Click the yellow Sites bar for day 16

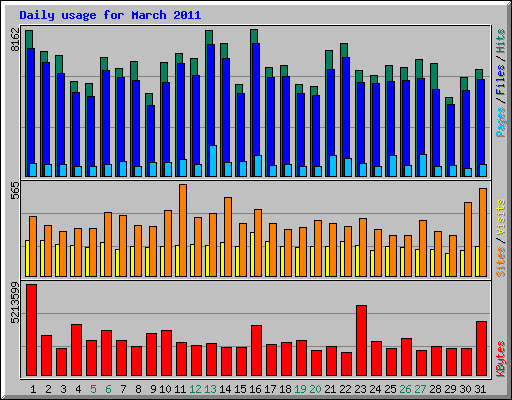coord(252,254)
